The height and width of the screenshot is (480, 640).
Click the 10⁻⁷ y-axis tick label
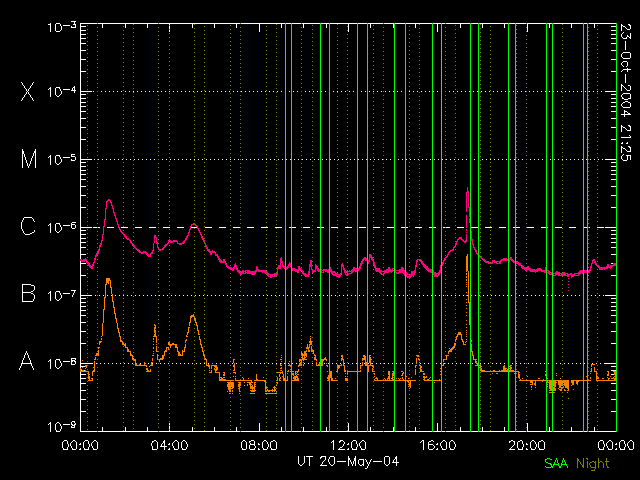62,295
